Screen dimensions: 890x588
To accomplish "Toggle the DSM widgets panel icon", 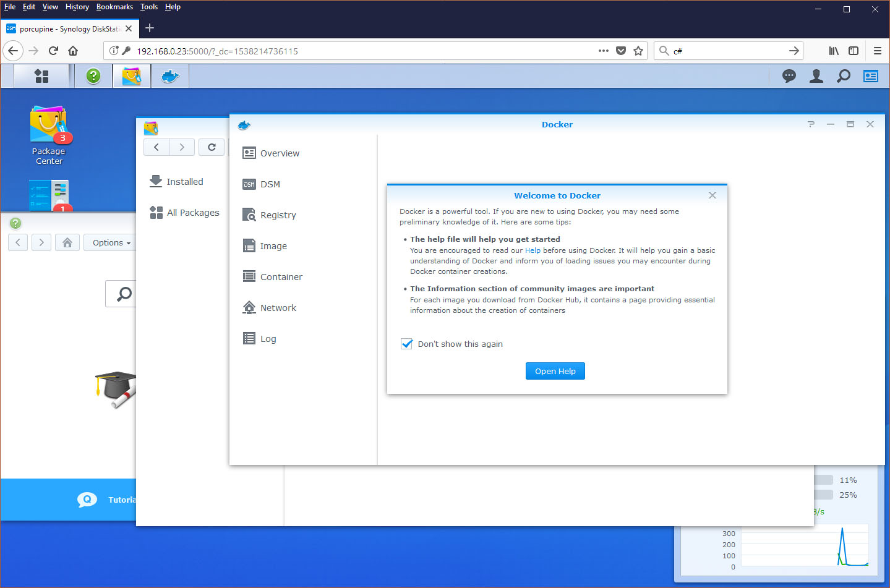I will [x=871, y=76].
